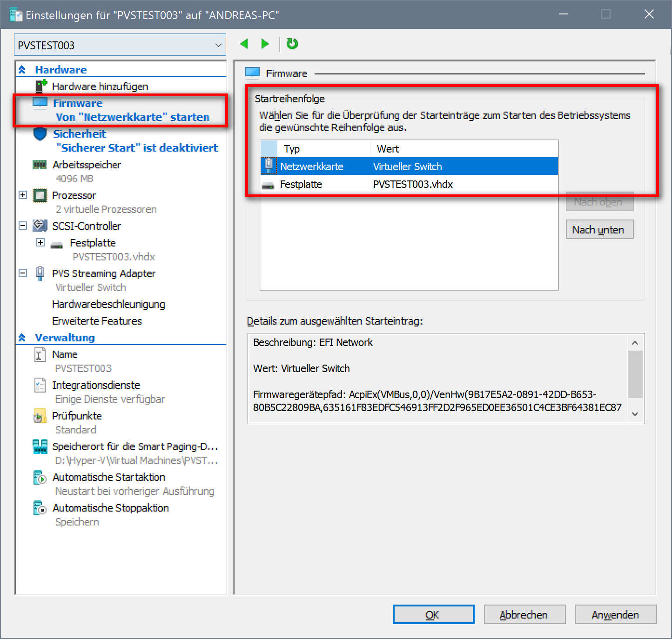Click the green forward navigation arrow
This screenshot has height=639, width=672.
(x=265, y=44)
